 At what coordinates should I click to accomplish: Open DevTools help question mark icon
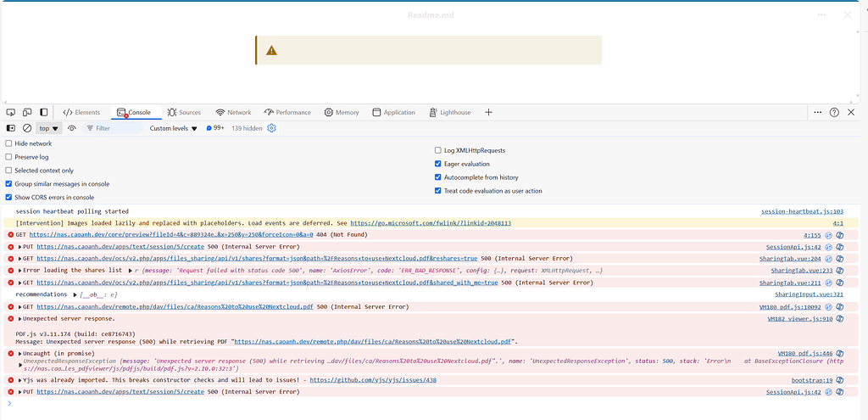[x=834, y=112]
